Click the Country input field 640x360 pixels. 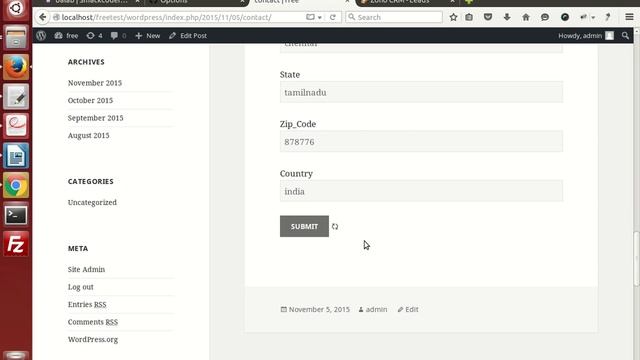point(421,191)
